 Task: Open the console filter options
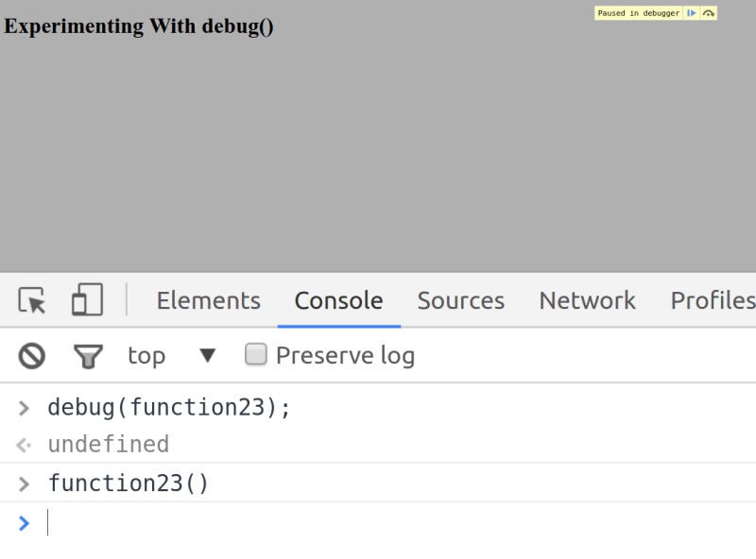coord(88,356)
